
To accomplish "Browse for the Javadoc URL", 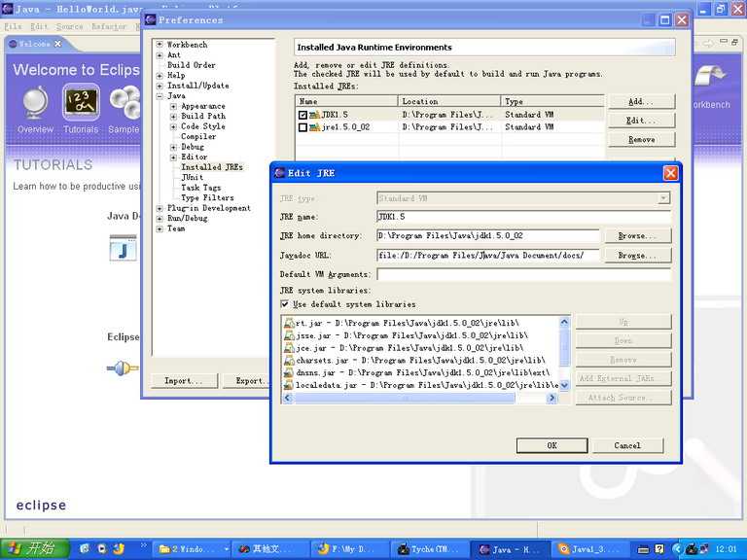I will (637, 256).
